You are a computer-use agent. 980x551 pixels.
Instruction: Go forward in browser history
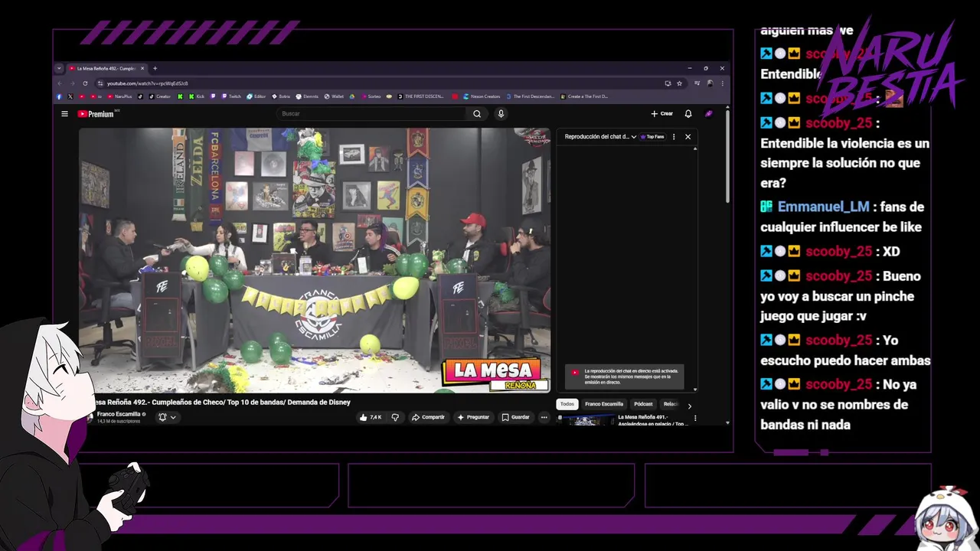tap(73, 83)
